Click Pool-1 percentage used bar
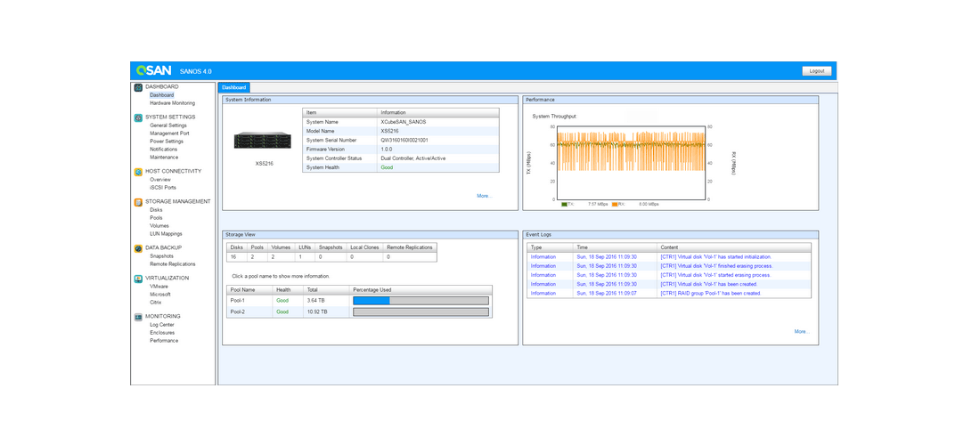 click(x=421, y=301)
